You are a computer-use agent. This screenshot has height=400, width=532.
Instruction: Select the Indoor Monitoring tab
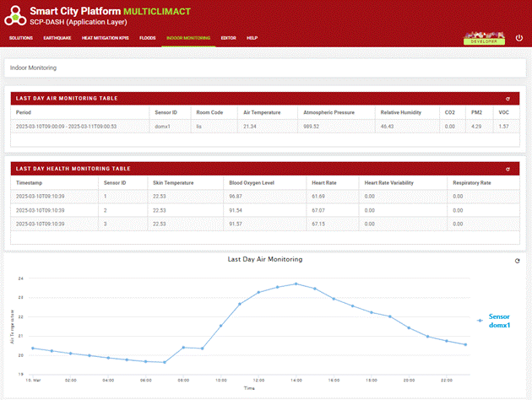click(188, 38)
